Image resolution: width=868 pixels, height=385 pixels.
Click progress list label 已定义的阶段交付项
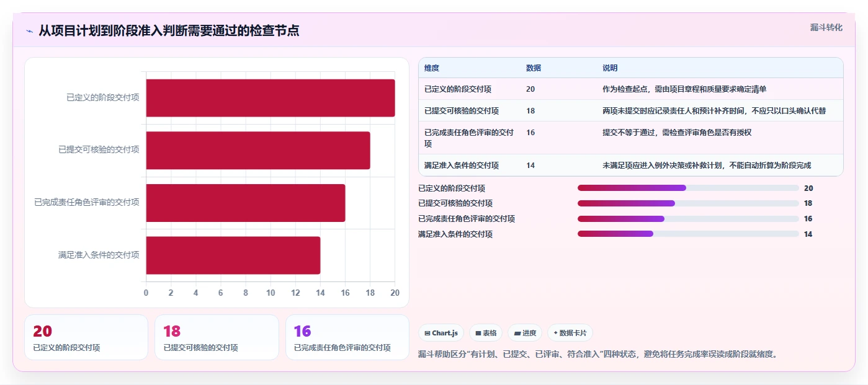pos(452,188)
